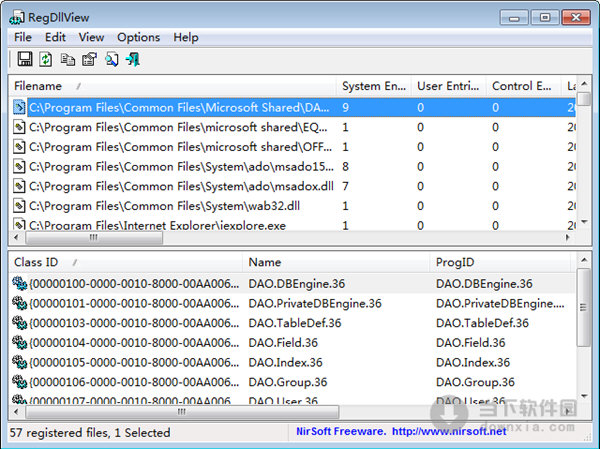Sort by the User Entri... column header
The height and width of the screenshot is (449, 600).
tap(449, 86)
